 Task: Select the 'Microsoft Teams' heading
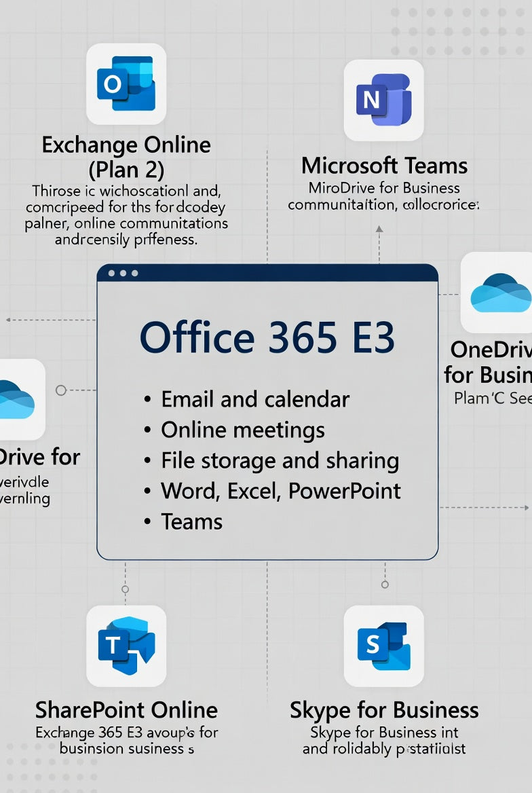point(384,166)
